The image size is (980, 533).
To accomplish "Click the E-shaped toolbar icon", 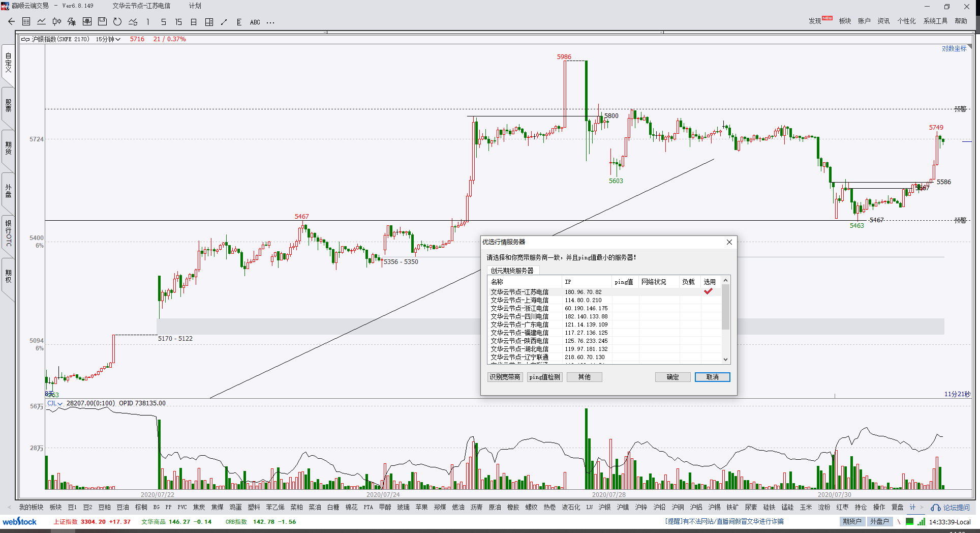I will pos(239,22).
